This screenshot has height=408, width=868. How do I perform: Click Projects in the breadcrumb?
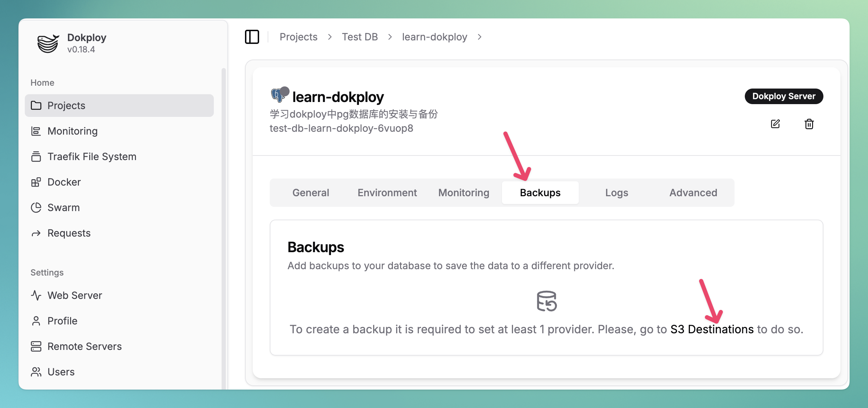click(x=298, y=37)
